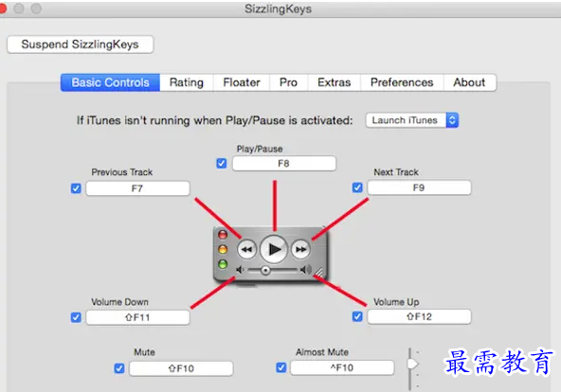Click the rewind button on the mini player
Image resolution: width=561 pixels, height=392 pixels.
(x=247, y=249)
